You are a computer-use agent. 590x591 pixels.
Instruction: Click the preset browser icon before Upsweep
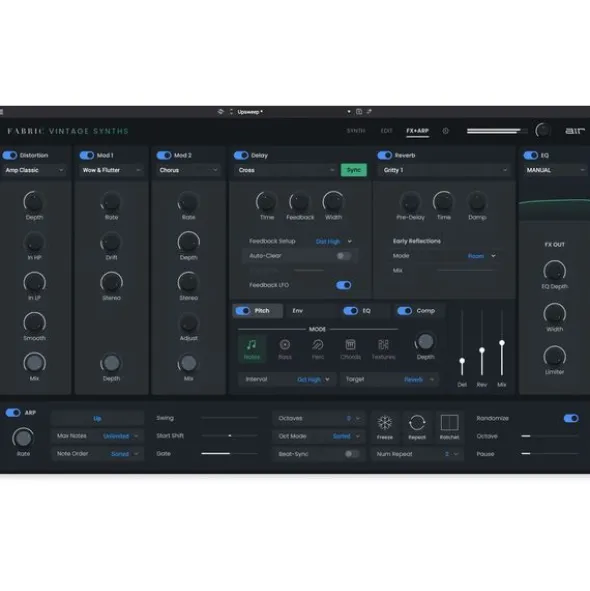[221, 112]
